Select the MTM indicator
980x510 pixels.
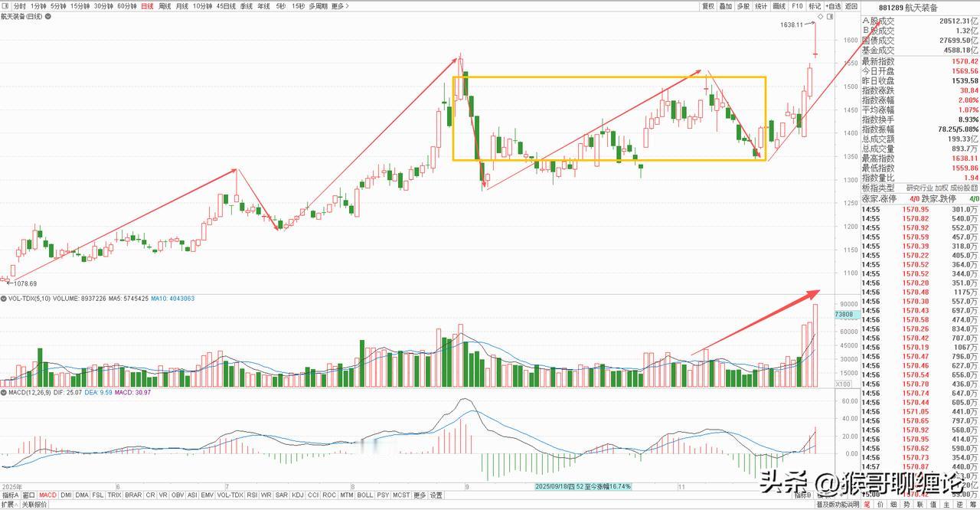coord(346,495)
